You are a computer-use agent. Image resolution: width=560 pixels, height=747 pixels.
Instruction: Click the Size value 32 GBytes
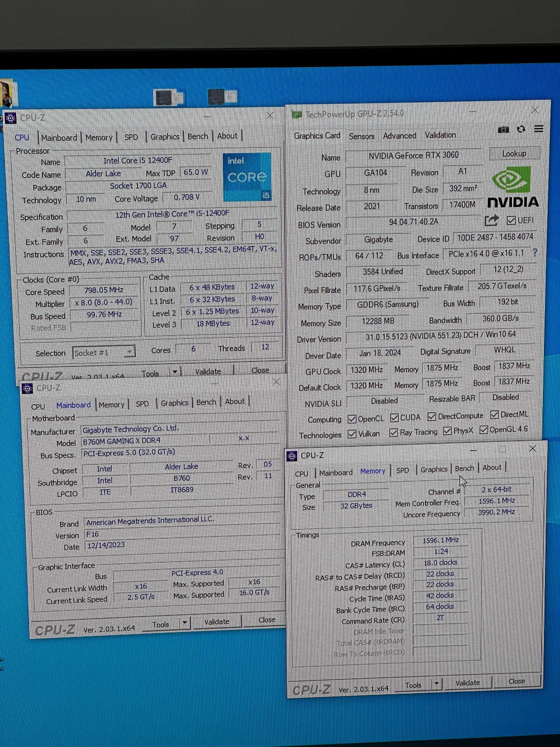pos(356,506)
